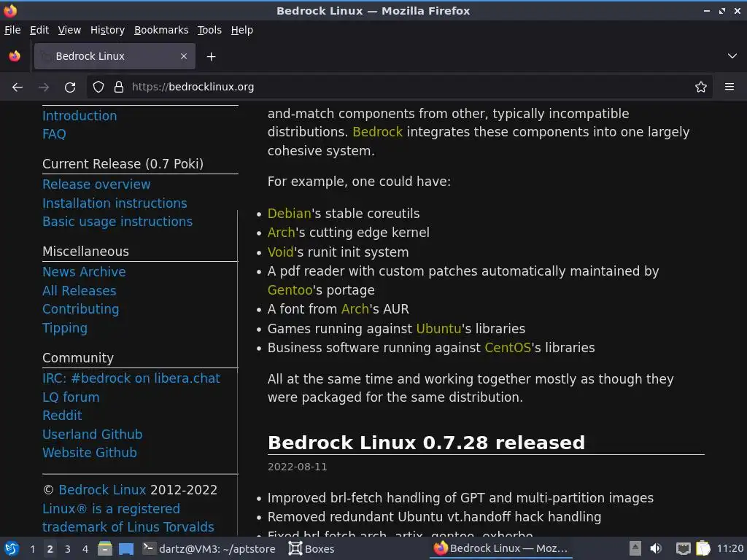Bookmark this page with the star
Viewport: 747px width, 560px height.
click(701, 87)
